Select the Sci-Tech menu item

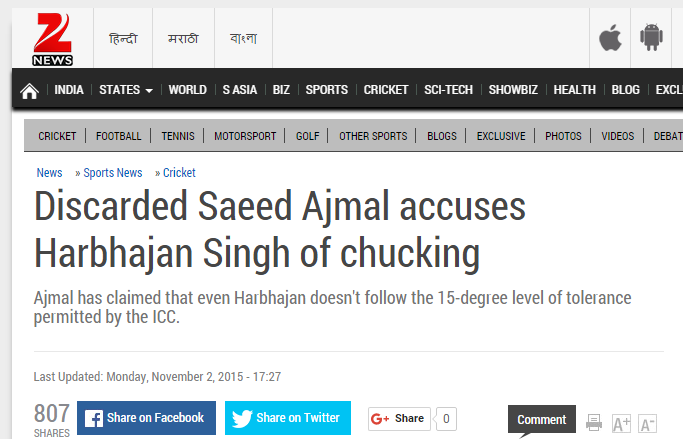point(449,90)
